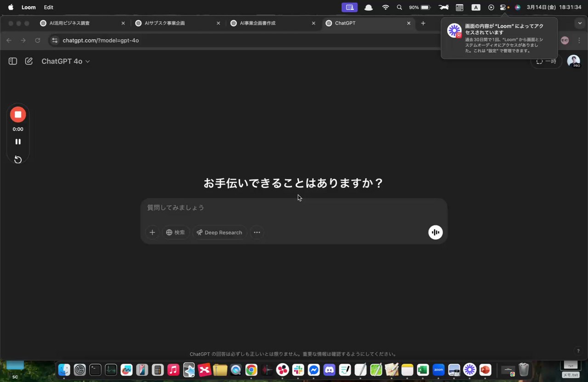Open the Trash in the Dock
This screenshot has height=382, width=588.
tap(524, 370)
